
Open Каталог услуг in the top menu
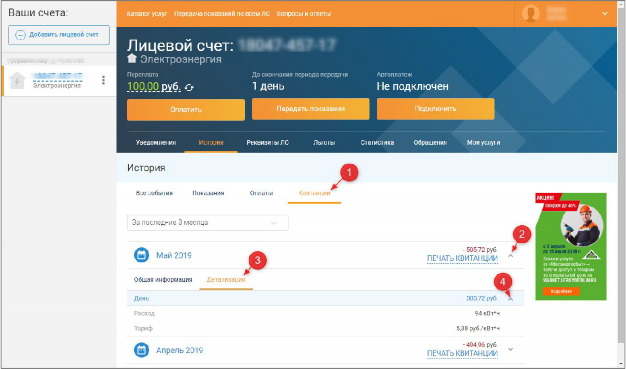pyautogui.click(x=147, y=14)
